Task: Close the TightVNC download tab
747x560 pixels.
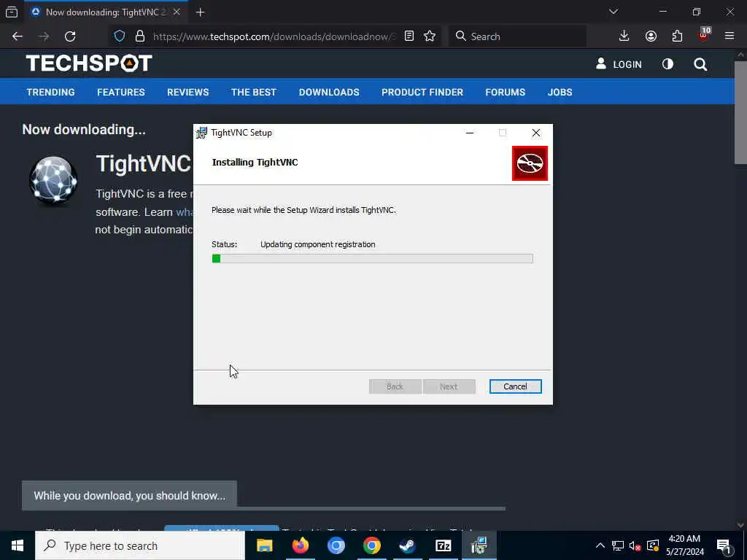Action: (177, 12)
